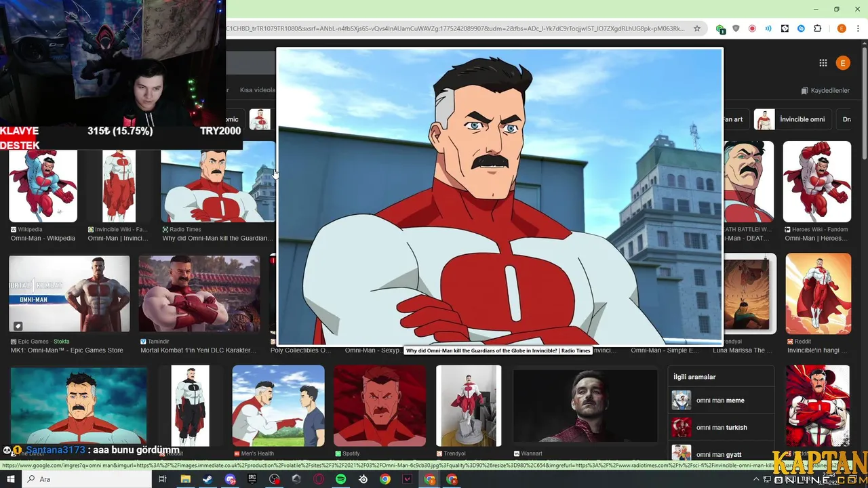
Task: Open the Wannart dark portrait thumbnail
Action: (585, 405)
